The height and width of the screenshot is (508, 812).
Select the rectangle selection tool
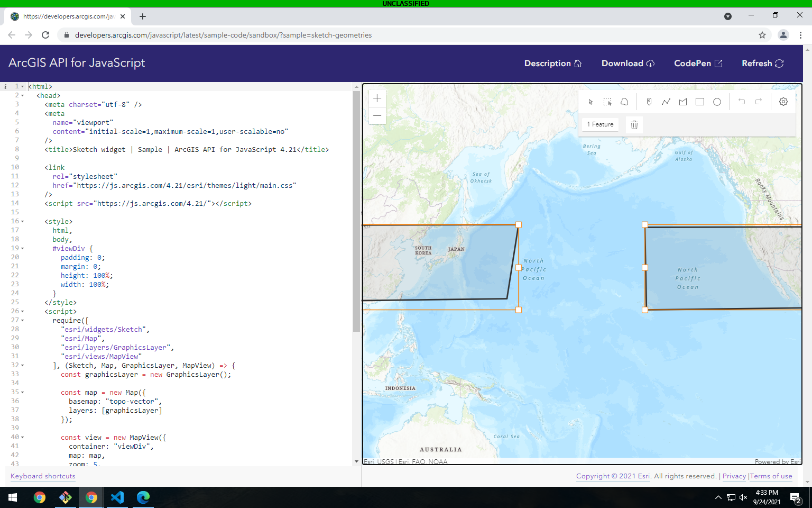coord(607,102)
